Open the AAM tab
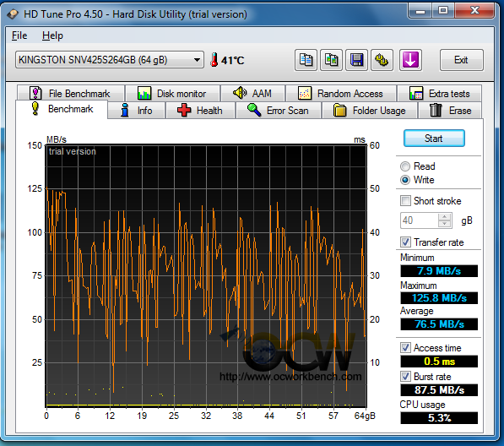 252,94
